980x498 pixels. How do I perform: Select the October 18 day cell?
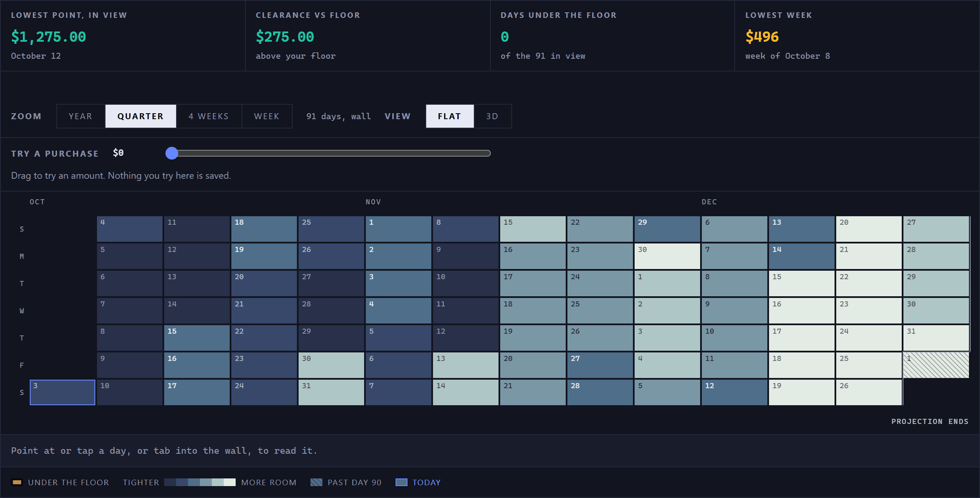coord(264,229)
